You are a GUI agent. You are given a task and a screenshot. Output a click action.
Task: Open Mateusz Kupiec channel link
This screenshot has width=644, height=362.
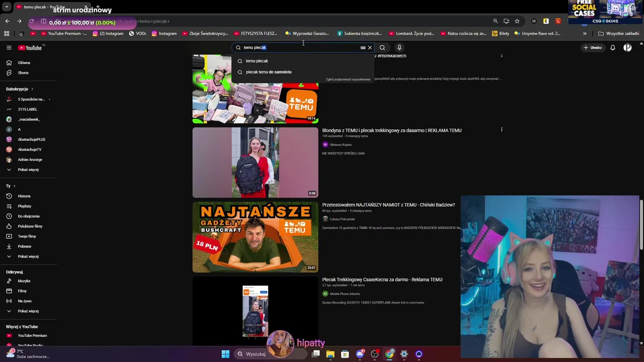click(x=341, y=145)
